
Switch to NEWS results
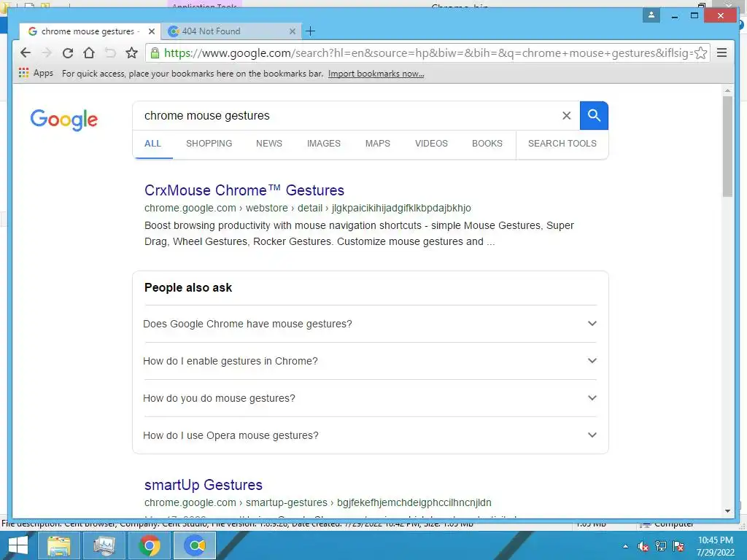pos(269,144)
